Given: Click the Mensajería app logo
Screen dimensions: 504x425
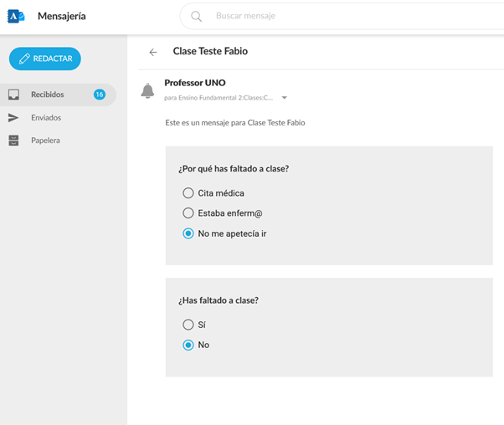Looking at the screenshot, I should tap(16, 16).
